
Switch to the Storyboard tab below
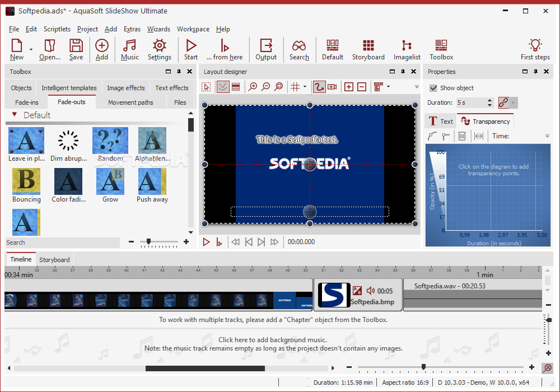54,259
